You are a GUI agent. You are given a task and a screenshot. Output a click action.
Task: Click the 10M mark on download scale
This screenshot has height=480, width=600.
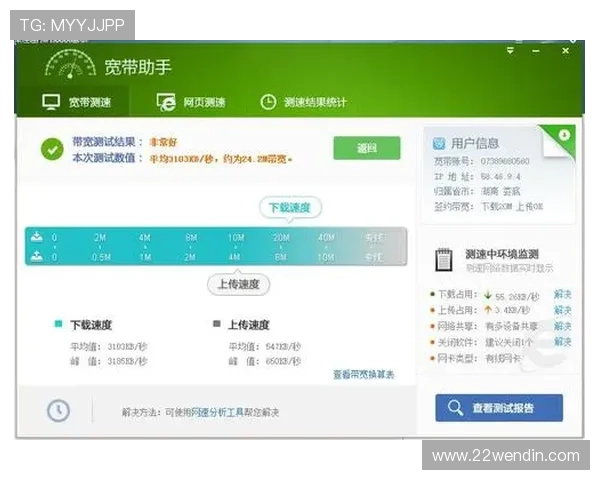click(236, 238)
